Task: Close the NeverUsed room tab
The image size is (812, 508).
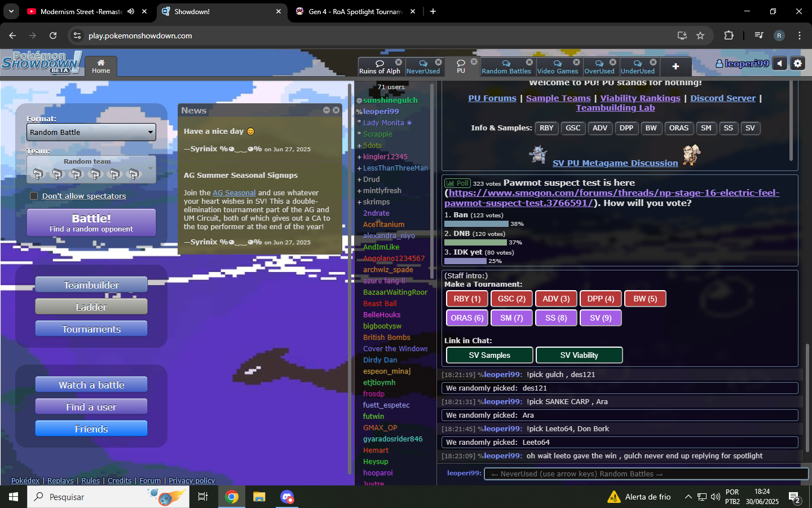Action: (x=438, y=62)
